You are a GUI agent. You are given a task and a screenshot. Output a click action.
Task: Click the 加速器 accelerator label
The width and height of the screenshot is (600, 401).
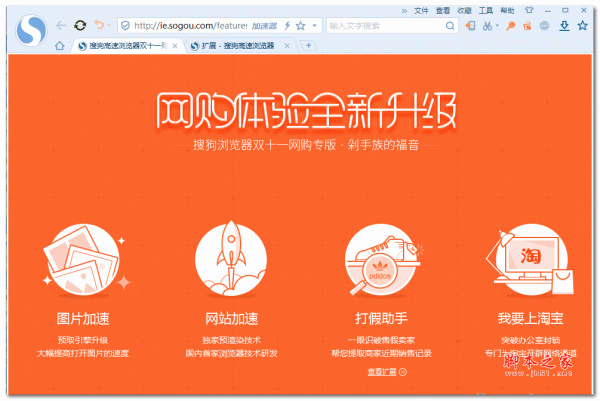coord(264,26)
